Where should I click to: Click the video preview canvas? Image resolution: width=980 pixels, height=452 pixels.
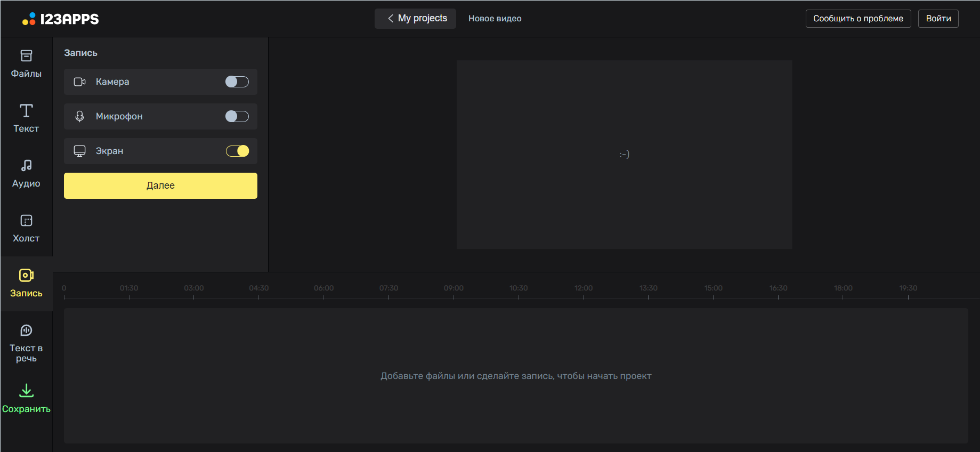[624, 155]
